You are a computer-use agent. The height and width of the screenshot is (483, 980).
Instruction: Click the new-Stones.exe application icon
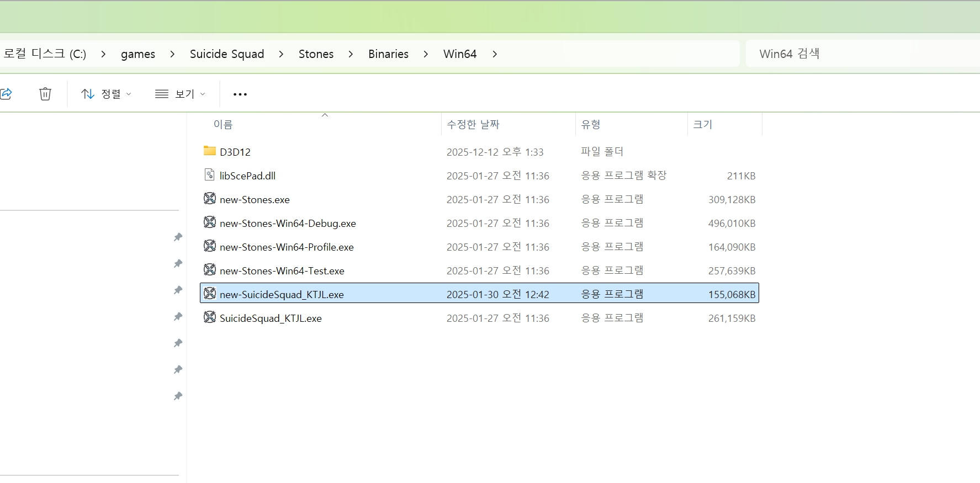[210, 198]
